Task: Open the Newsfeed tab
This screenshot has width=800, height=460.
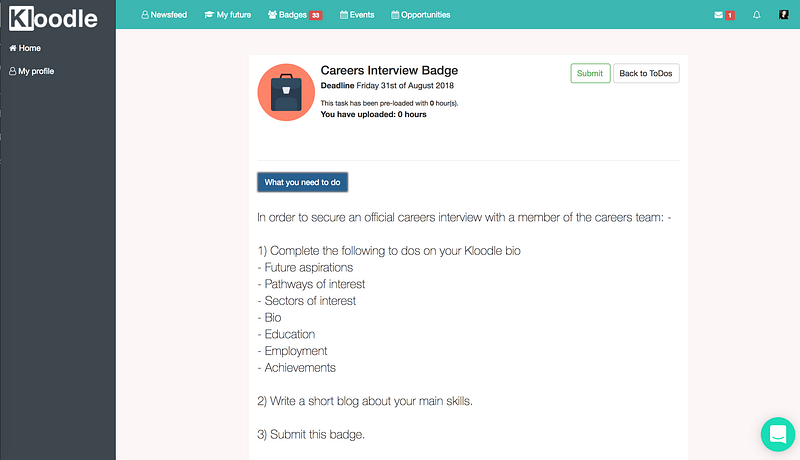Action: 164,15
